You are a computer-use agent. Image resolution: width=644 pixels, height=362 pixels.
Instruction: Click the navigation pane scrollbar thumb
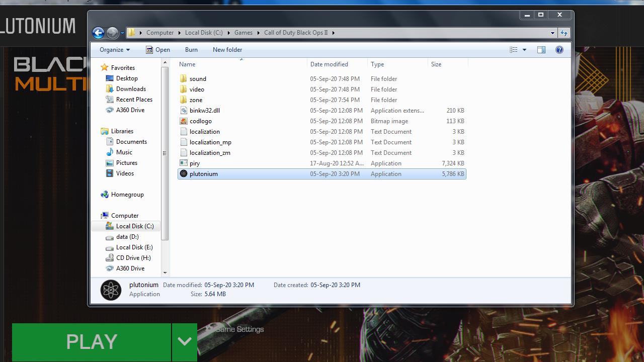pos(165,153)
